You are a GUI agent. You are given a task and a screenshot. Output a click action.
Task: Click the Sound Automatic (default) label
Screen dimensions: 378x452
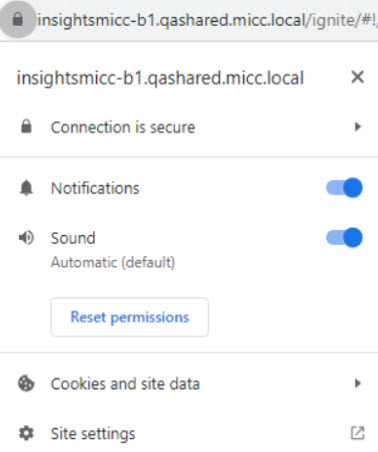click(113, 262)
